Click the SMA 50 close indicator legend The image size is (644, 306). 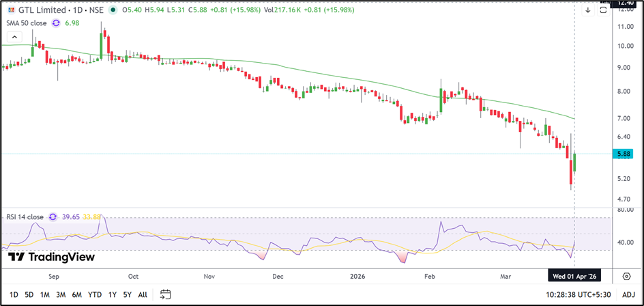[27, 24]
